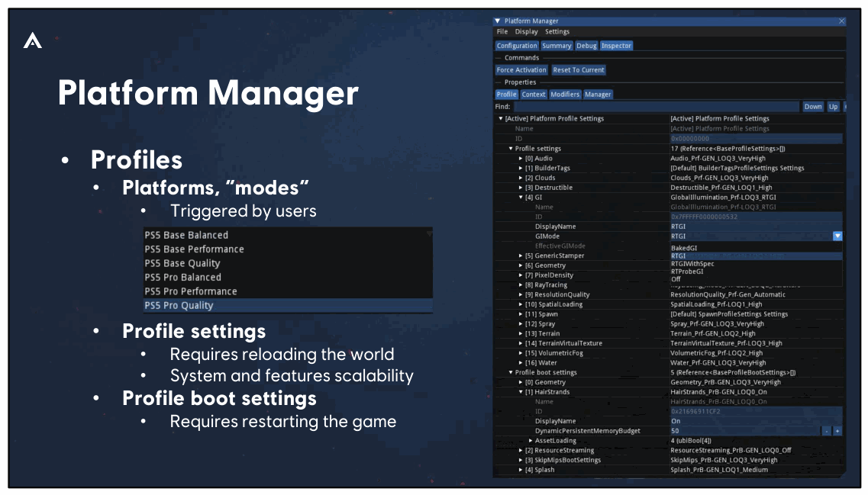Screen dimensions: 868x495
Task: Select the Manager properties tab
Action: point(598,95)
